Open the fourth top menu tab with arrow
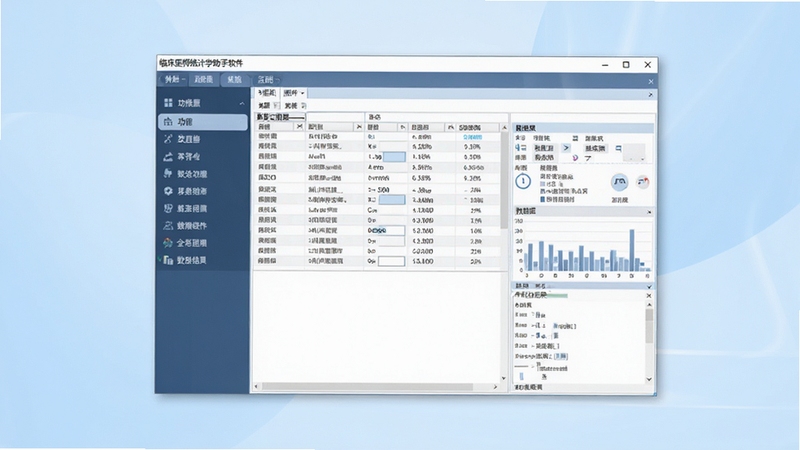The image size is (800, 450). tap(267, 80)
